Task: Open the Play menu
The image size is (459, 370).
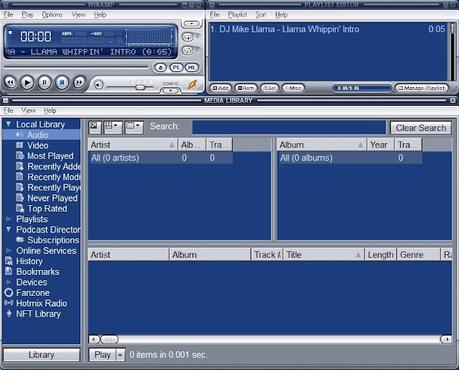Action: tap(27, 15)
